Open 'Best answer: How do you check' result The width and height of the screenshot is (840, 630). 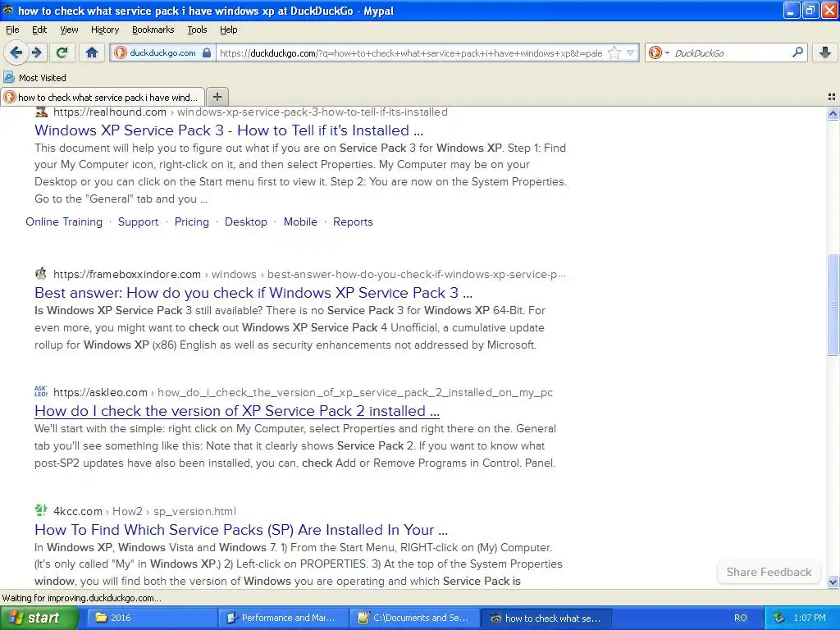[x=253, y=293]
